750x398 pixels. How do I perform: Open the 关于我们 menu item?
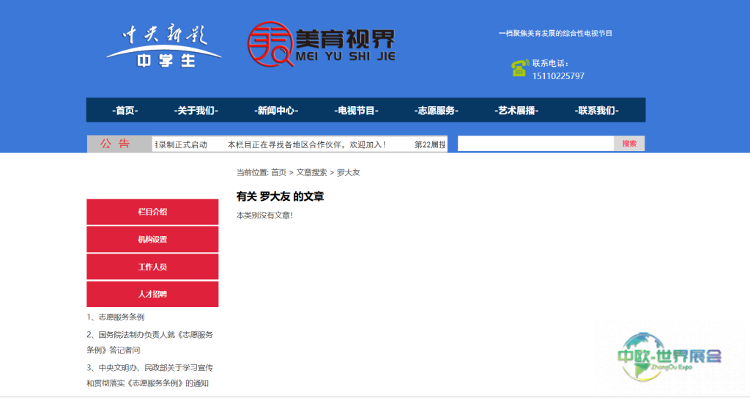196,111
